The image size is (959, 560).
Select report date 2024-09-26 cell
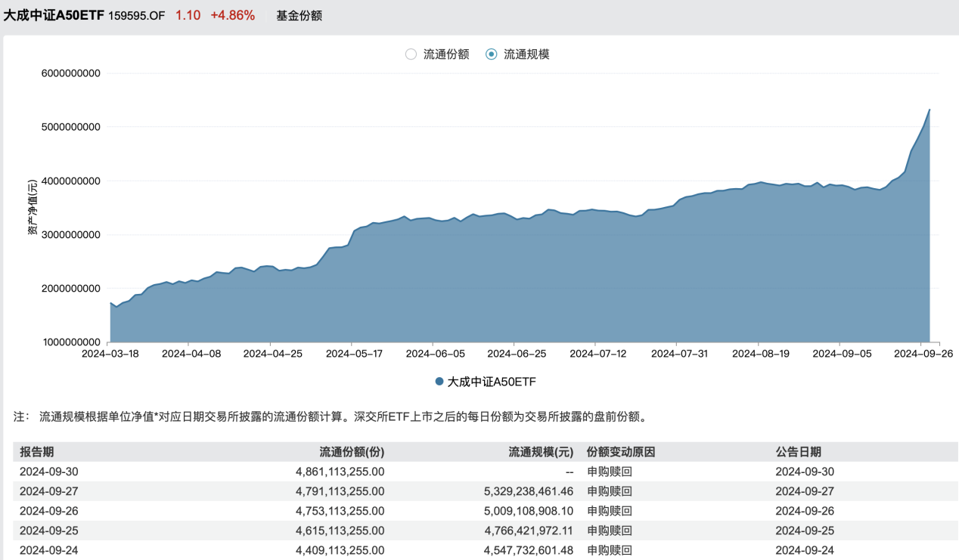[48, 511]
